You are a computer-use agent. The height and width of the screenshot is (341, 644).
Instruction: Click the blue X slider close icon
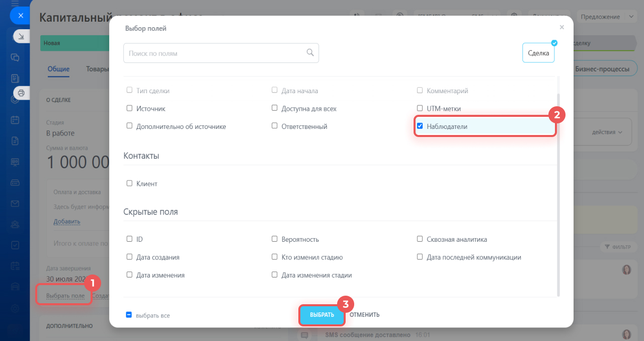tap(21, 16)
